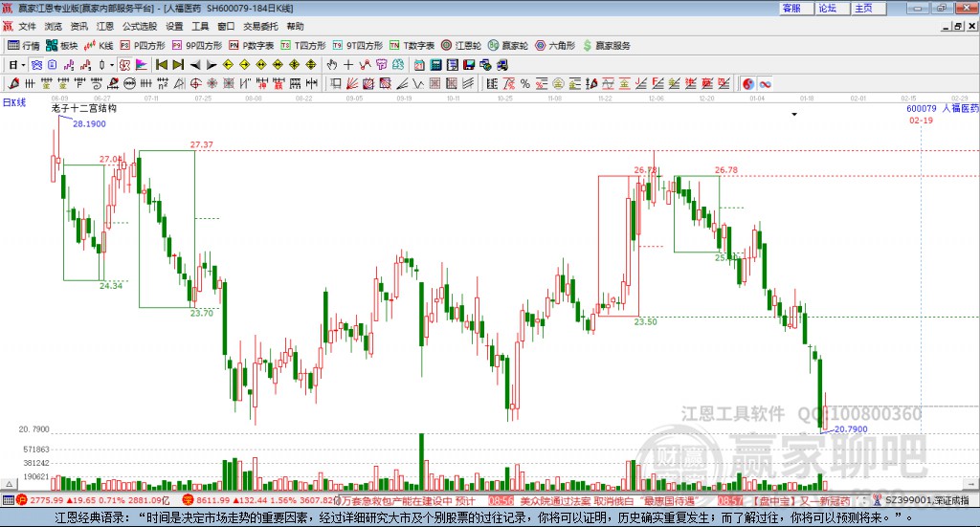980x527 pixels.
Task: Click the 老子十二宫结构 chart title
Action: coord(84,108)
